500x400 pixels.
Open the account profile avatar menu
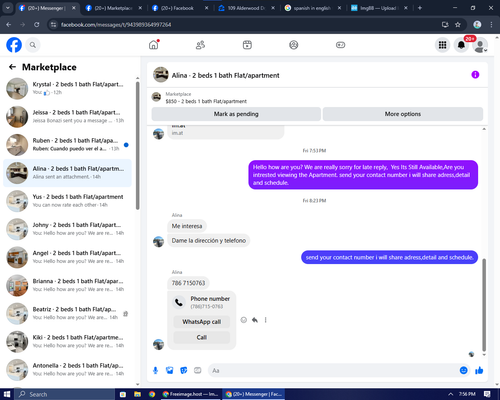coord(480,45)
